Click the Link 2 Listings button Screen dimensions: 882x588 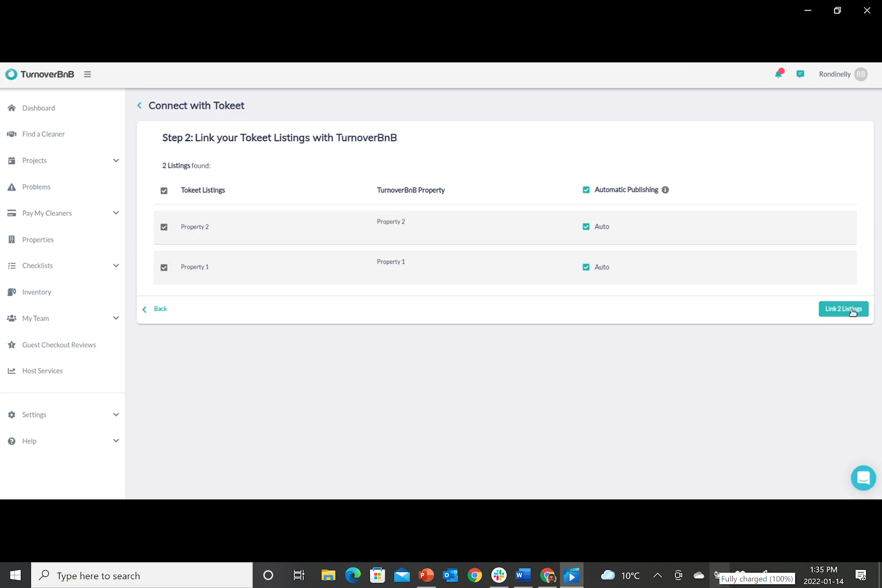pos(843,309)
